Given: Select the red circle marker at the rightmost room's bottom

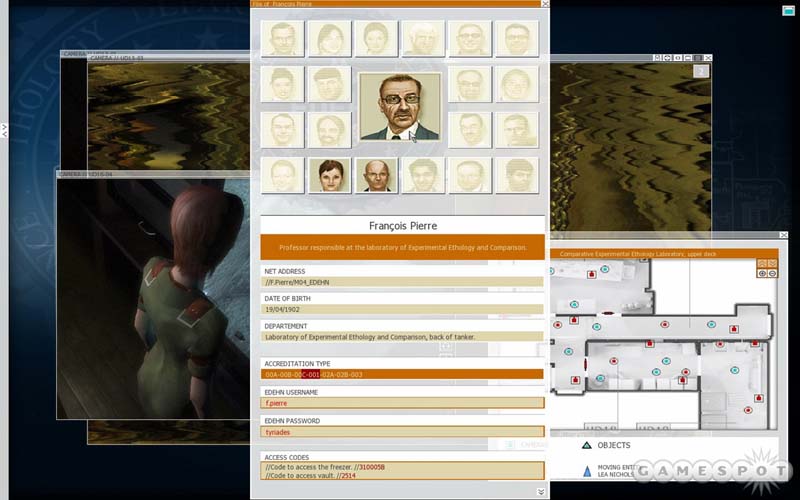Looking at the screenshot, I should pos(748,410).
